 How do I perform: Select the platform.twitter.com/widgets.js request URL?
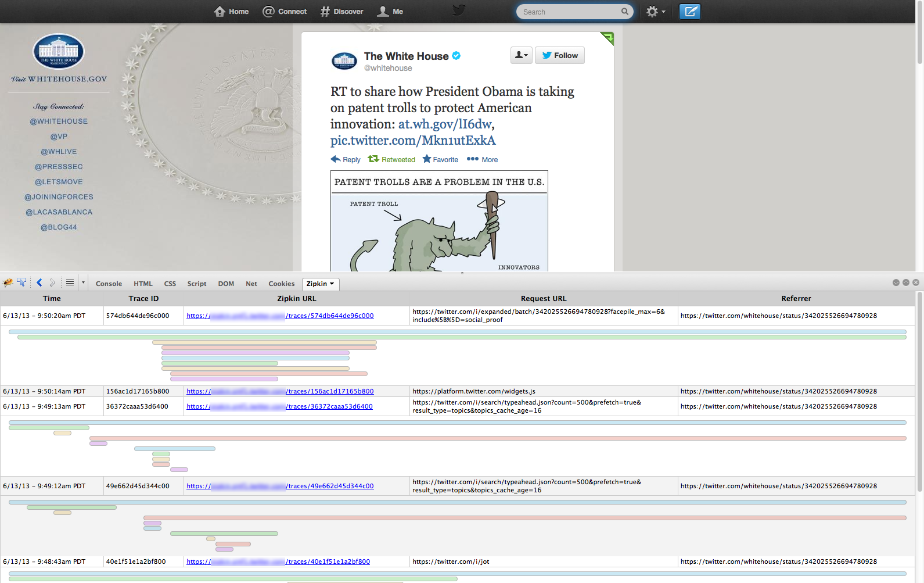[x=474, y=391]
